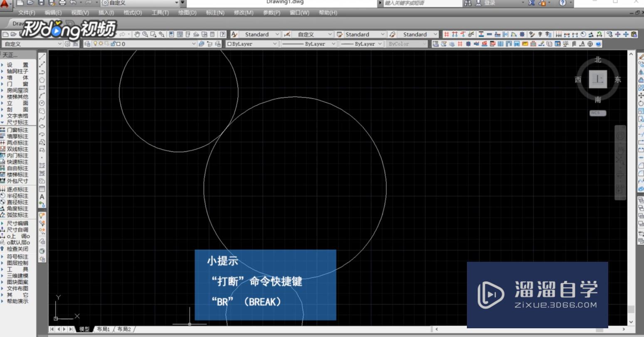Open the AutoCAD application menu logo
The width and height of the screenshot is (644, 337).
coord(5,4)
